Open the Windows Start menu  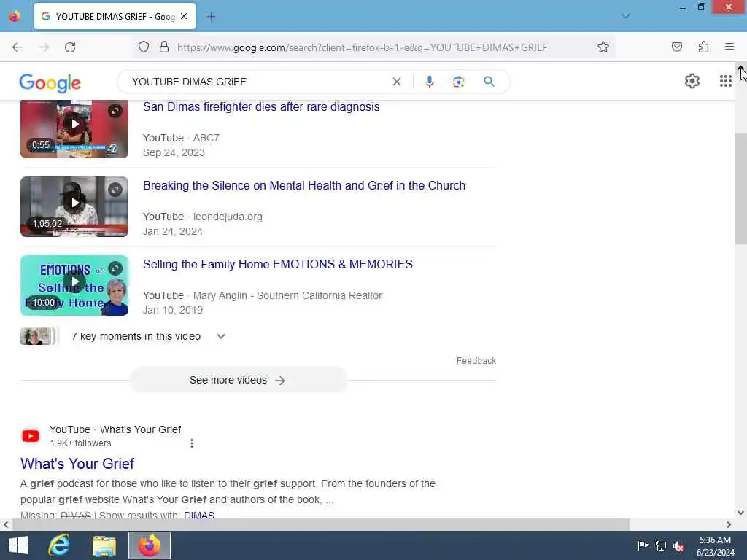(18, 545)
